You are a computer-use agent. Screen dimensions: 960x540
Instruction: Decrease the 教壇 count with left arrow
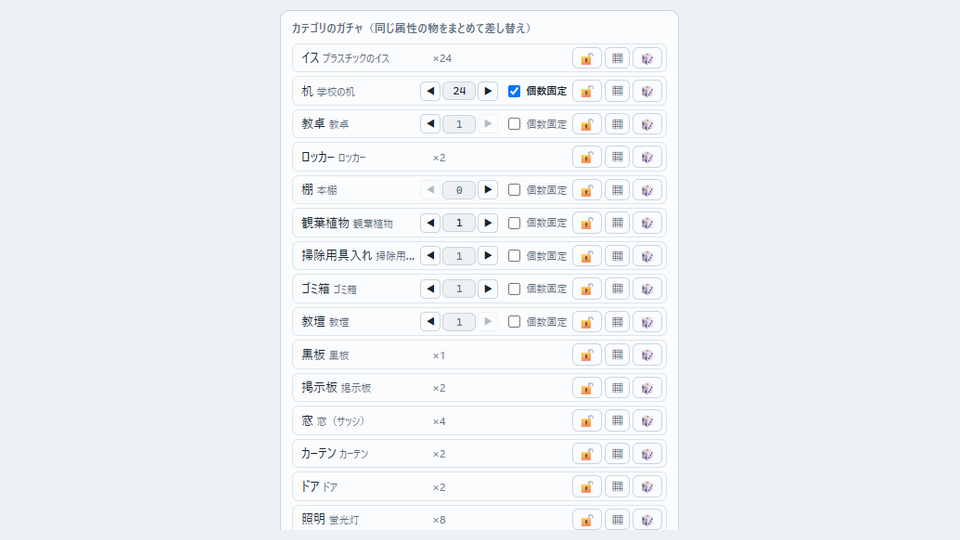click(x=430, y=322)
